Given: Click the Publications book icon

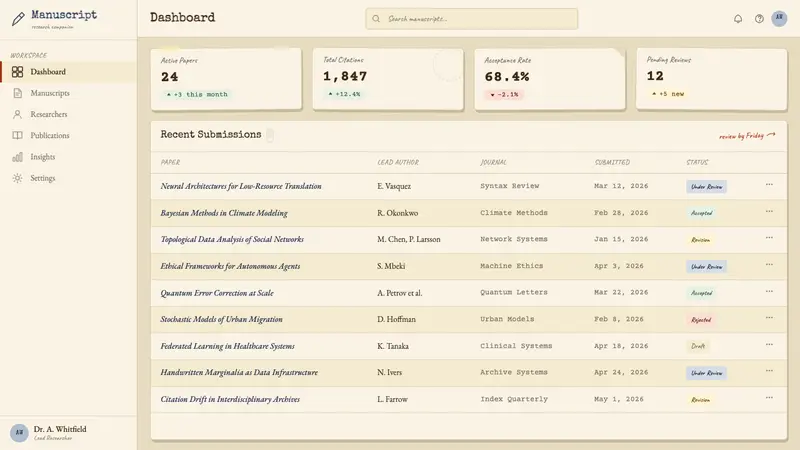Looking at the screenshot, I should click(x=17, y=135).
